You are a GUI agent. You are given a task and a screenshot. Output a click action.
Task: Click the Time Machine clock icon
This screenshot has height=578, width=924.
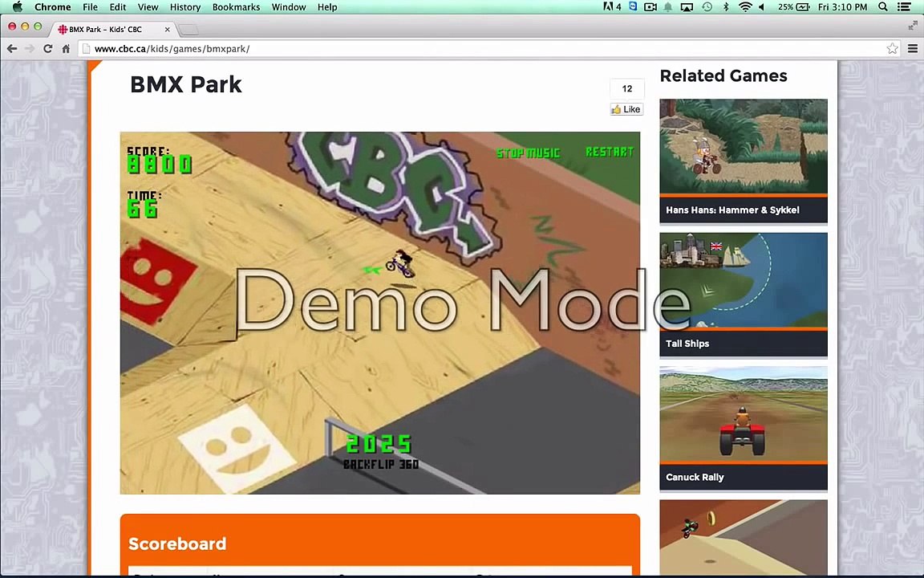pos(707,7)
